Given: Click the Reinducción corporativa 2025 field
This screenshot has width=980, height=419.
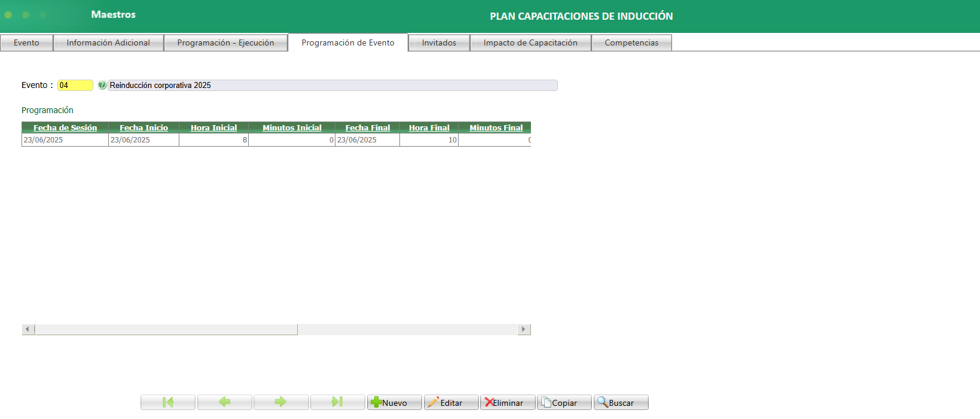Looking at the screenshot, I should (332, 85).
